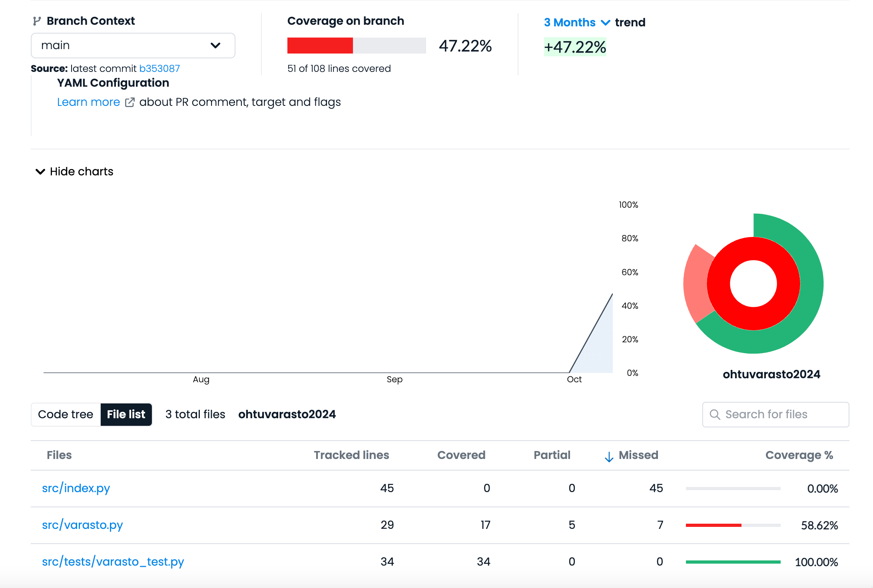
Task: Open the src/tests/varasto_test.py file
Action: click(113, 562)
